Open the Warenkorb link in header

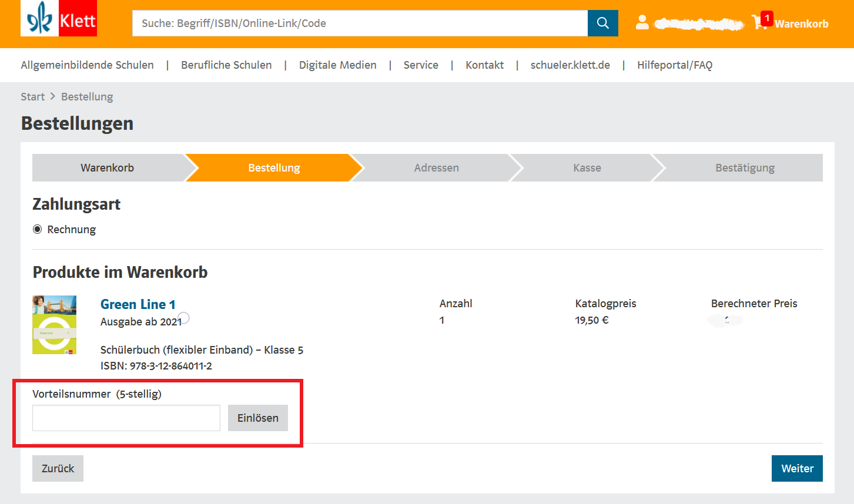click(801, 23)
